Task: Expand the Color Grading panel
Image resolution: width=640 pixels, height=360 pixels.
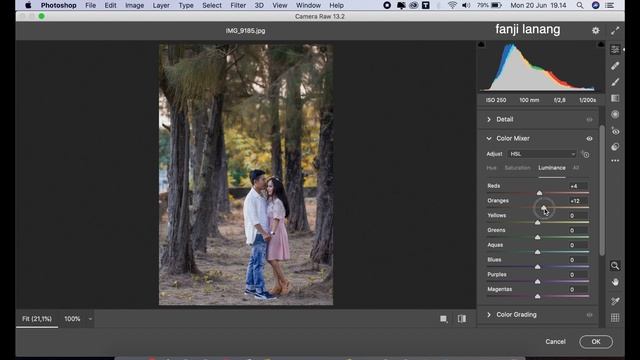Action: (489, 315)
